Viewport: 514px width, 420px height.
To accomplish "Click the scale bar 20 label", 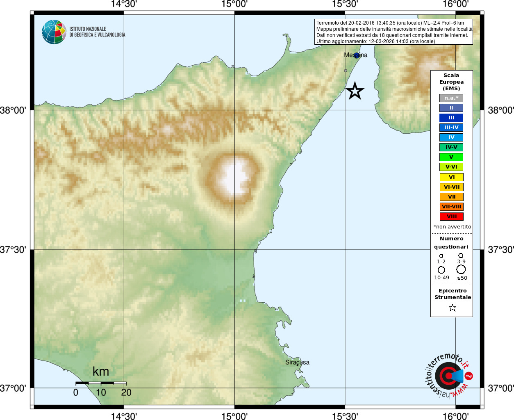I will click(126, 393).
